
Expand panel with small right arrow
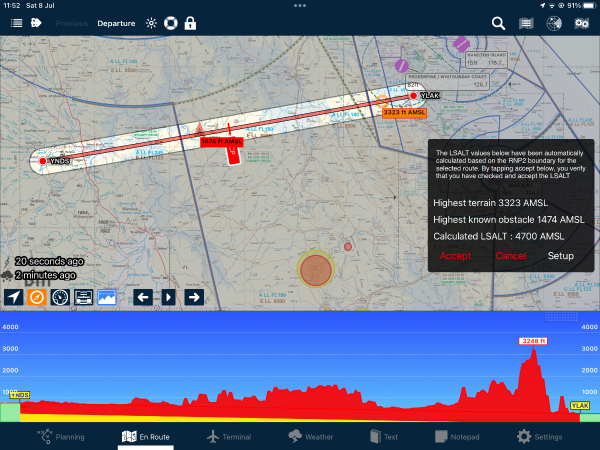[168, 297]
